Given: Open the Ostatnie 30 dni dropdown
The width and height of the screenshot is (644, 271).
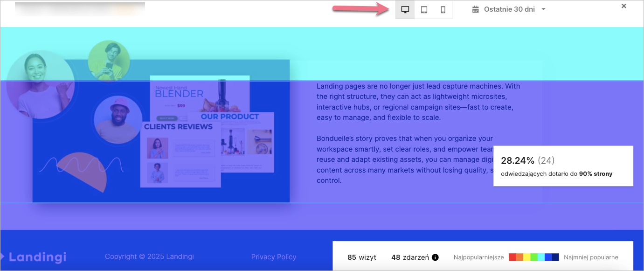Looking at the screenshot, I should click(509, 9).
